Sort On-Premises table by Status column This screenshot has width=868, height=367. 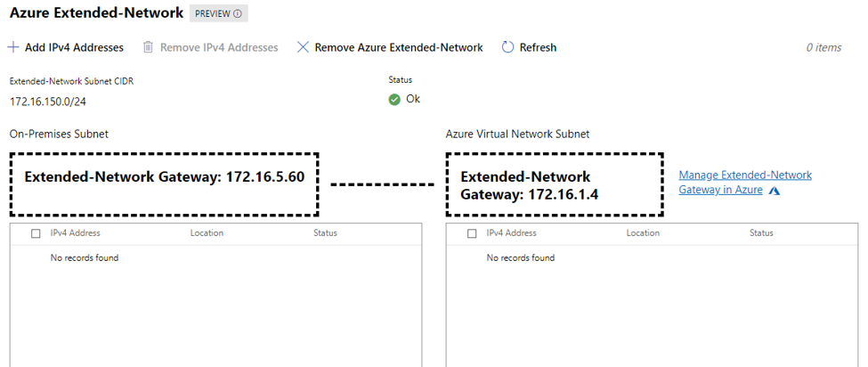(x=326, y=233)
